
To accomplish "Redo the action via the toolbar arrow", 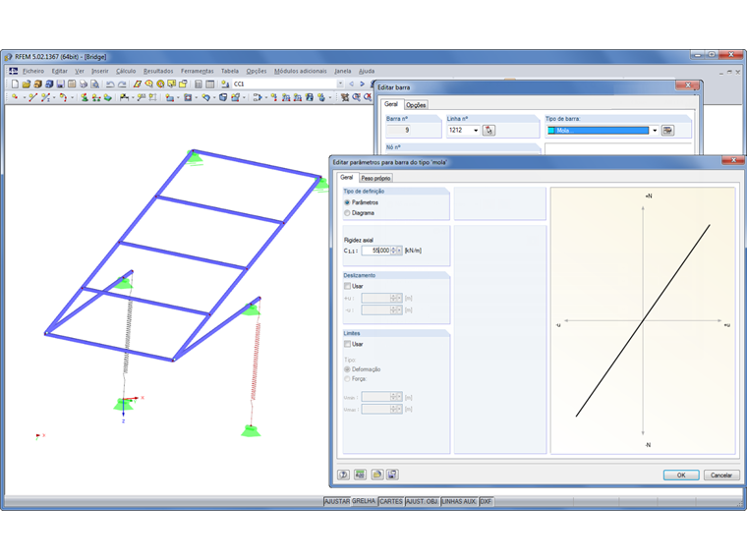I will click(x=122, y=84).
